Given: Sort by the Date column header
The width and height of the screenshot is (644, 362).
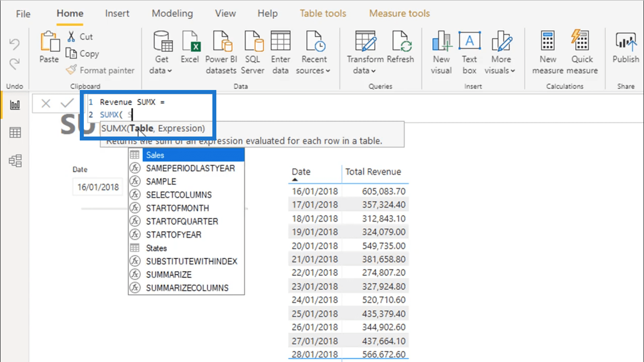Looking at the screenshot, I should 301,172.
